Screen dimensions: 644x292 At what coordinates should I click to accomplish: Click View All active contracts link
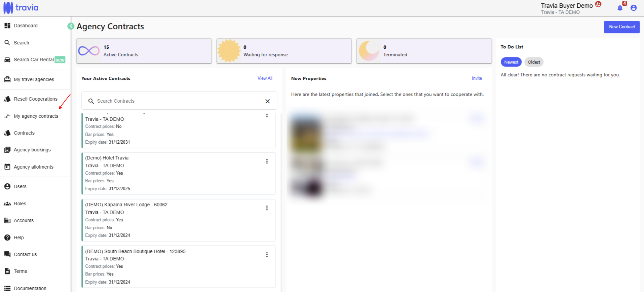pos(265,78)
